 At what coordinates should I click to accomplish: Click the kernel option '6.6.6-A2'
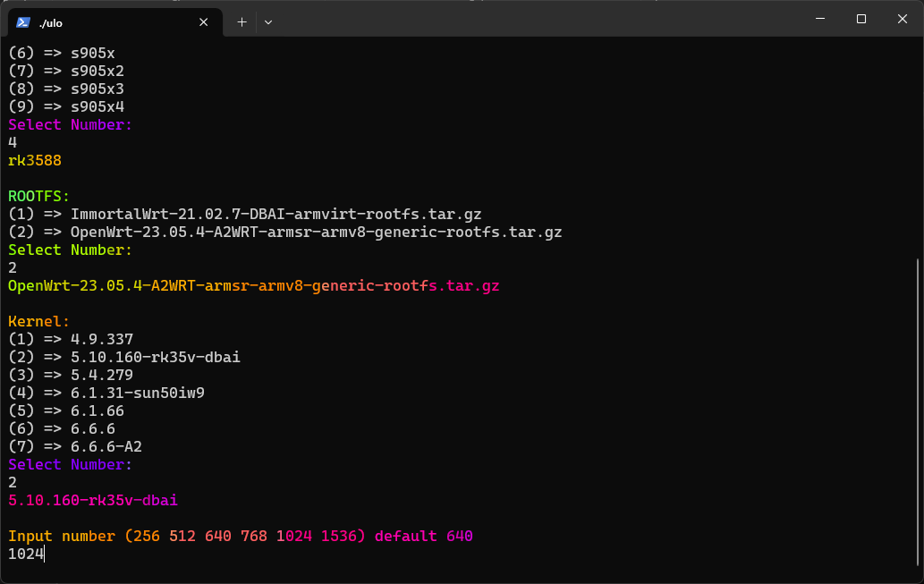pyautogui.click(x=75, y=446)
